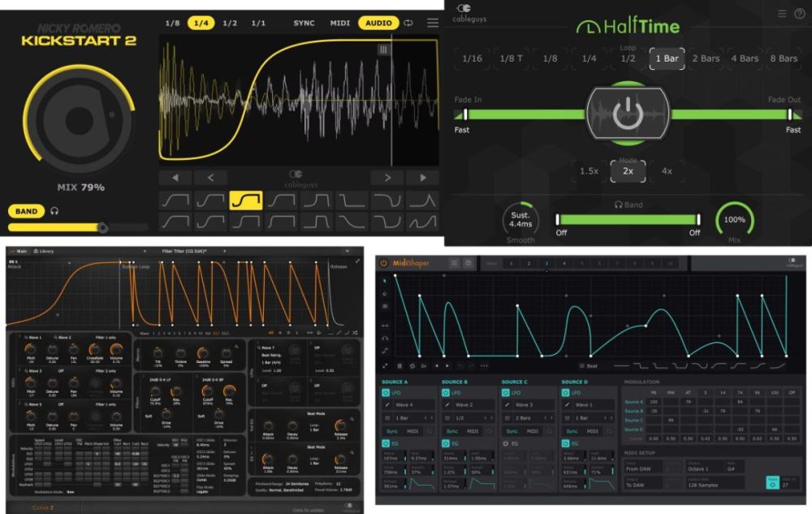Toggle the Source C LFO power switch
Viewport: 812px width, 514px height.
pyautogui.click(x=505, y=393)
